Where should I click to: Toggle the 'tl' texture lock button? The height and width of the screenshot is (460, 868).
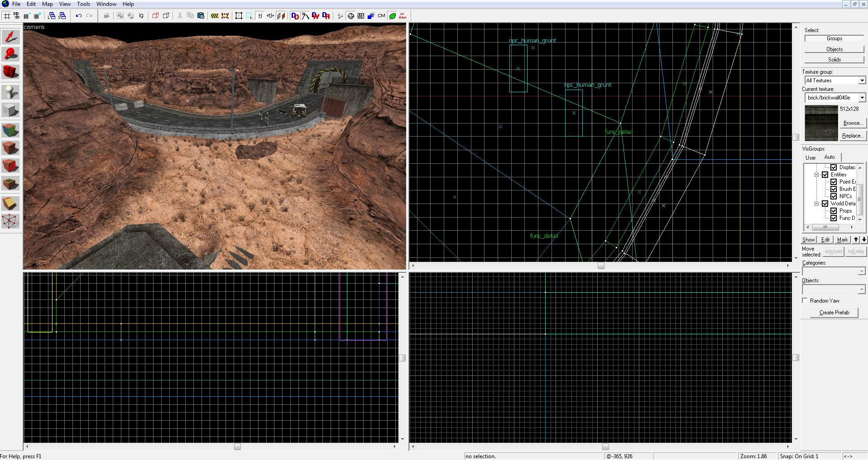260,16
